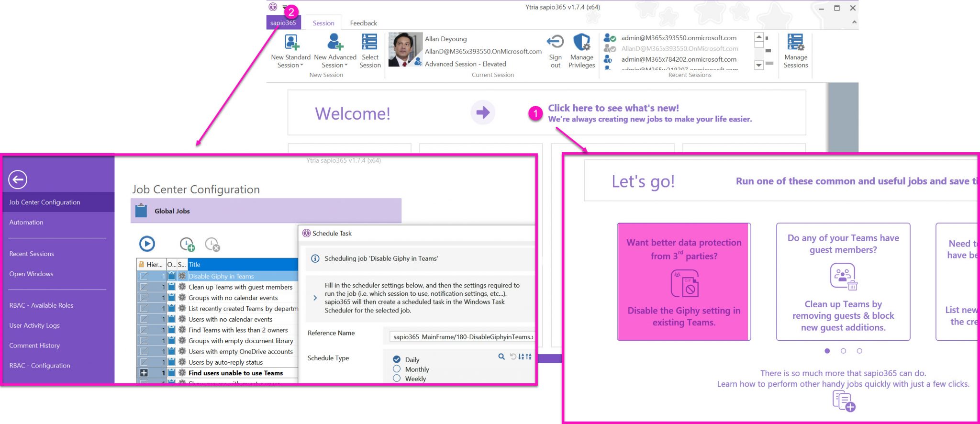Viewport: 980px width, 424px height.
Task: Switch to the Feedback tab
Action: (x=363, y=23)
